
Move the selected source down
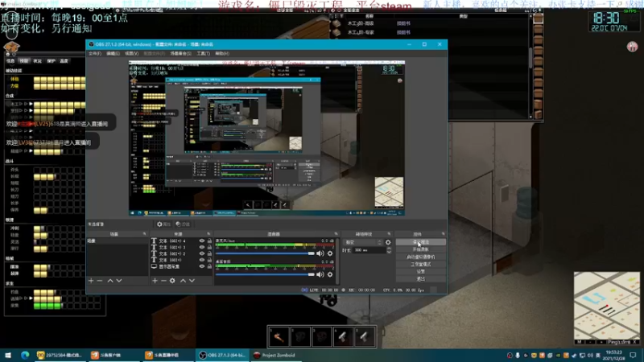tap(192, 281)
